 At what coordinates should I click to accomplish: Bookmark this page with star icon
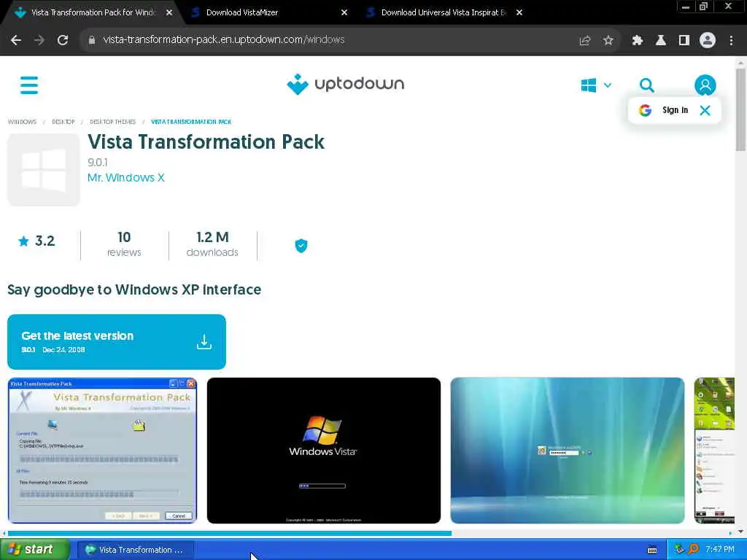click(x=608, y=41)
